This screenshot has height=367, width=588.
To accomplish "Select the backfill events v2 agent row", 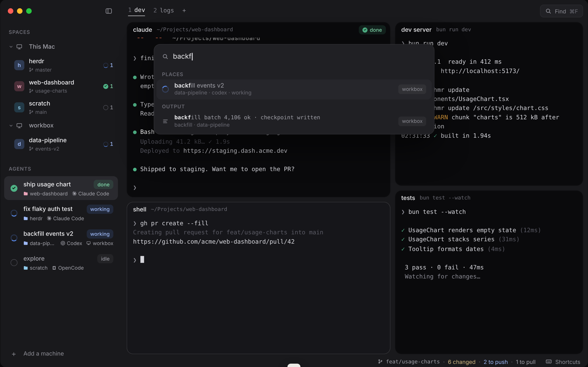I will 61,238.
